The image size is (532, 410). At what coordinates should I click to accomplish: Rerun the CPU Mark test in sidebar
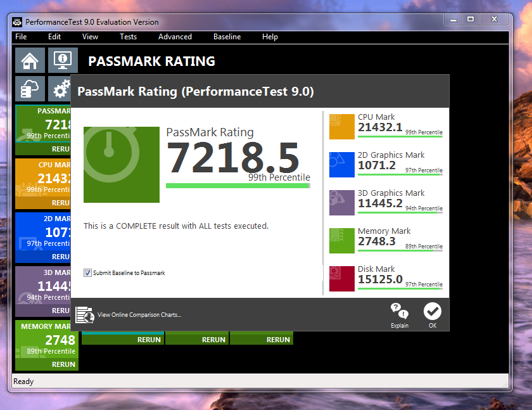point(43,203)
